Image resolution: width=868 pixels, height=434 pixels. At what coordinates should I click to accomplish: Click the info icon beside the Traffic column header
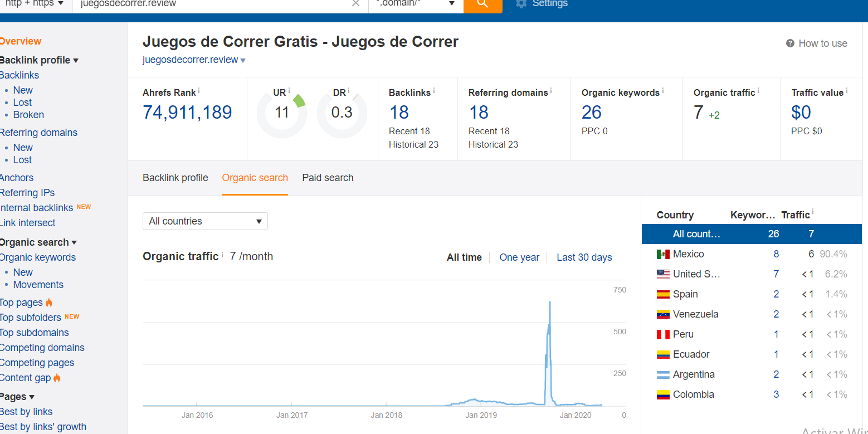click(x=813, y=212)
